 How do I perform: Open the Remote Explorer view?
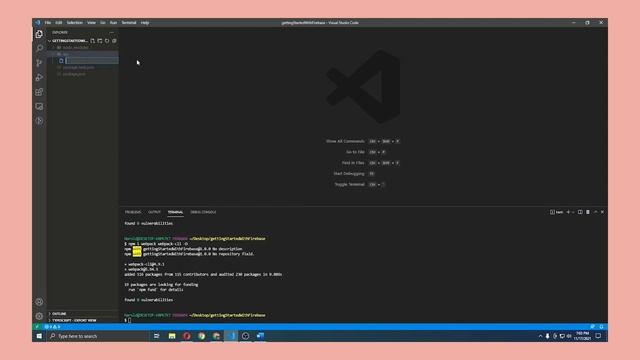tap(39, 107)
